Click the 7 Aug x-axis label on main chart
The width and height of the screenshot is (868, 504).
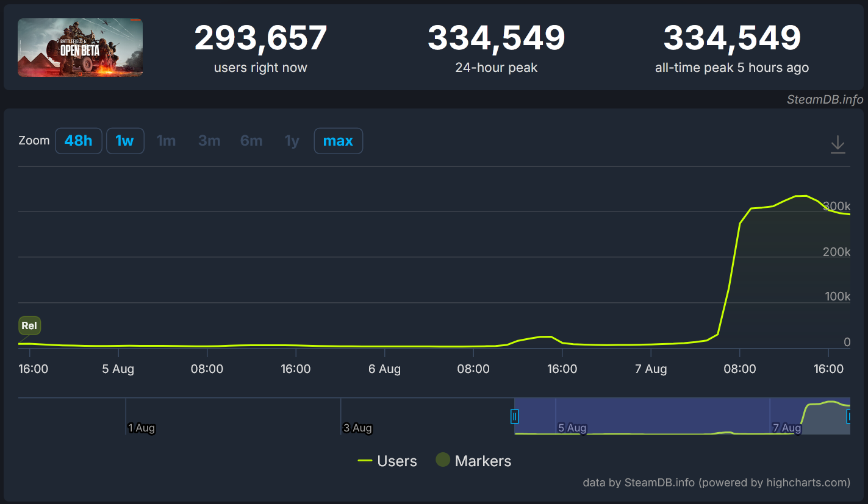[651, 369]
